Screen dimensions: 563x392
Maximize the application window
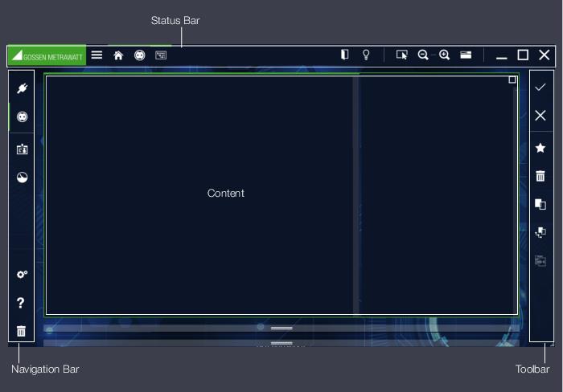tap(523, 55)
